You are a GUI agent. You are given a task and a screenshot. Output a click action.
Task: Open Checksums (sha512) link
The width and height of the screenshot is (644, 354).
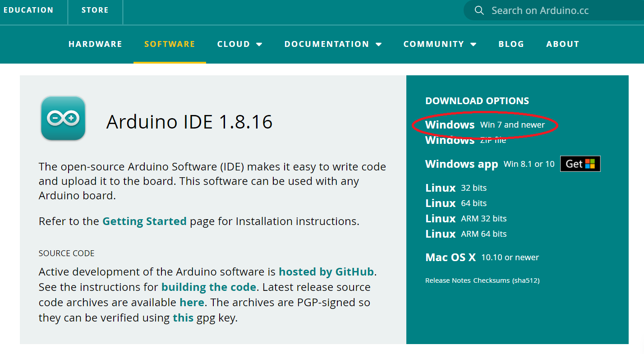[506, 280]
